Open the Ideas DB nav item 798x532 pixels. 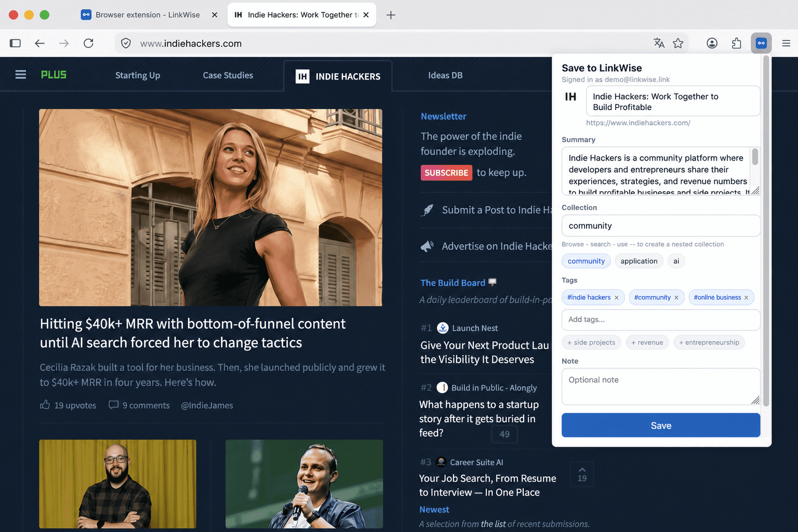[x=445, y=75]
